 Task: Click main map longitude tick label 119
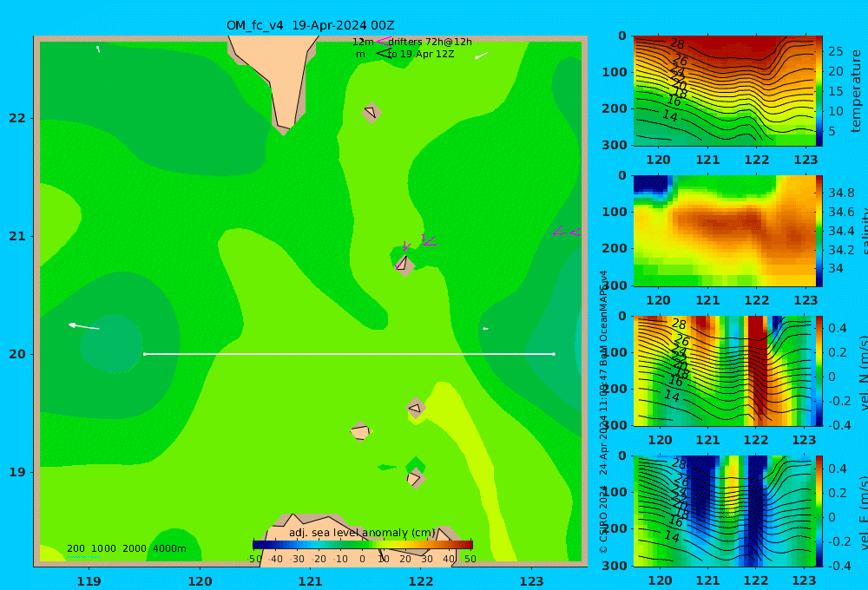coord(89,581)
